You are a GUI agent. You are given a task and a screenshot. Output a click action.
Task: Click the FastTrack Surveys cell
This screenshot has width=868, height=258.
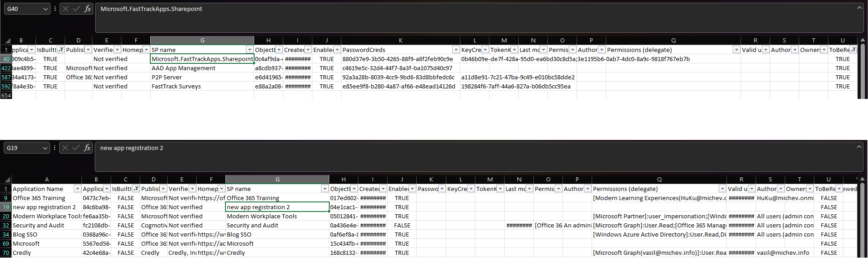pos(201,86)
